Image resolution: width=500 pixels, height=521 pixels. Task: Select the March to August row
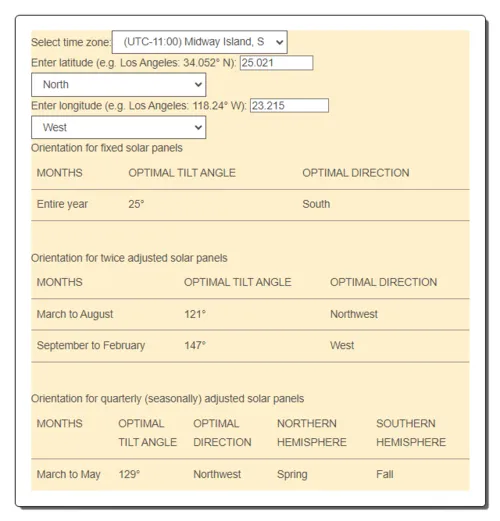tap(250, 314)
